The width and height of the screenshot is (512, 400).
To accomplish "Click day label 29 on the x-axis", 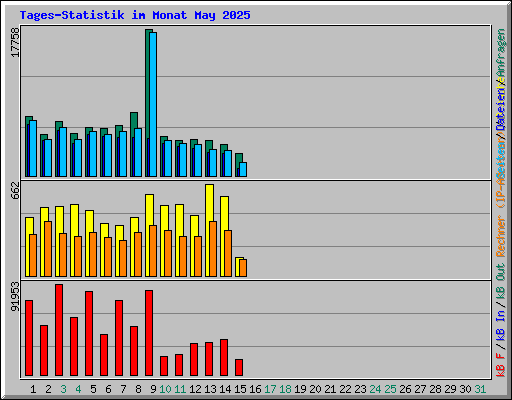I will pos(450,389).
